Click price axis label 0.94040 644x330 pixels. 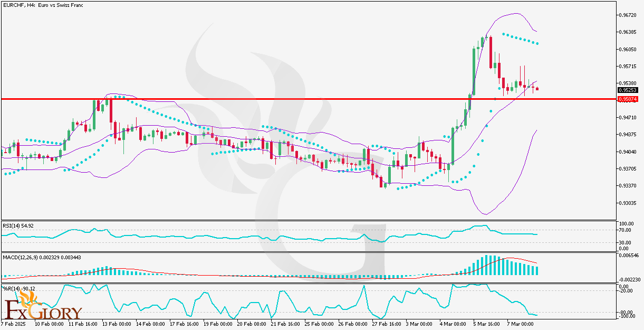pyautogui.click(x=627, y=152)
